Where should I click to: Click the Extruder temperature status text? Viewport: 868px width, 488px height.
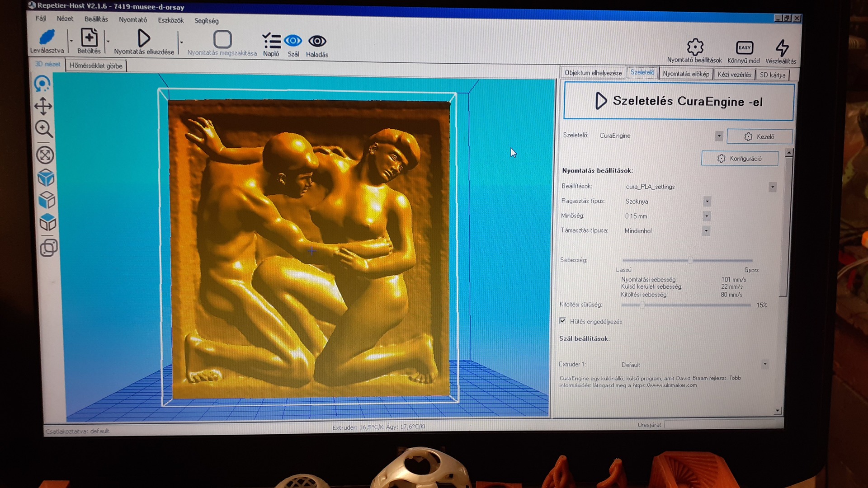[x=378, y=427]
